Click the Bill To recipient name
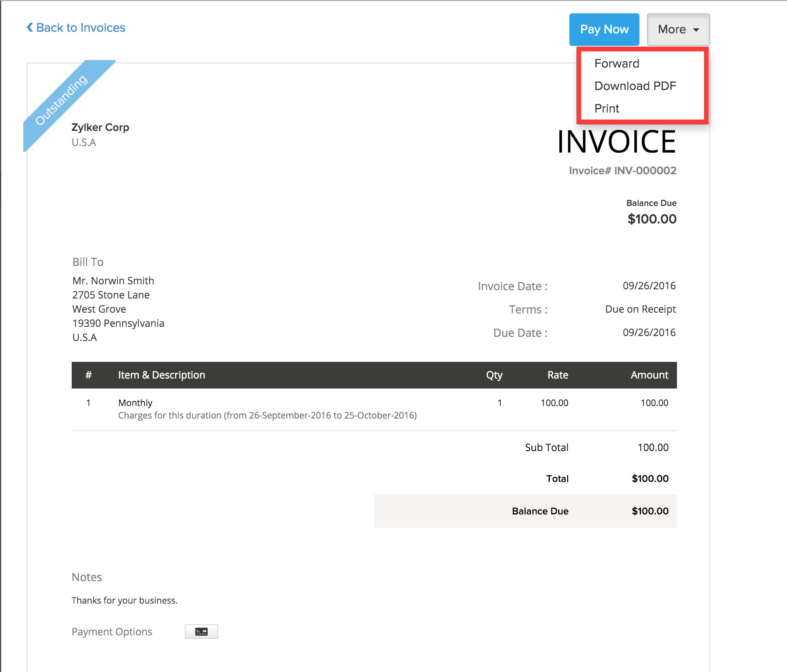This screenshot has width=787, height=672. 113,280
